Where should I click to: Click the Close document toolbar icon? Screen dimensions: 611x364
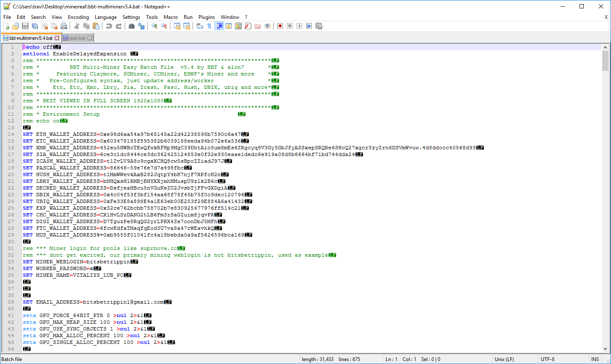click(44, 26)
